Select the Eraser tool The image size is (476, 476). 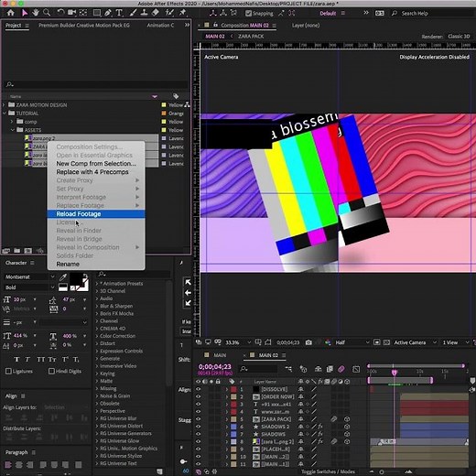point(156,13)
